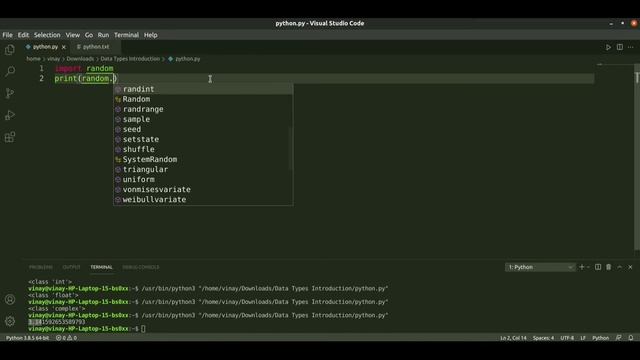
Task: Click the terminal prompt input line
Action: [x=143, y=329]
